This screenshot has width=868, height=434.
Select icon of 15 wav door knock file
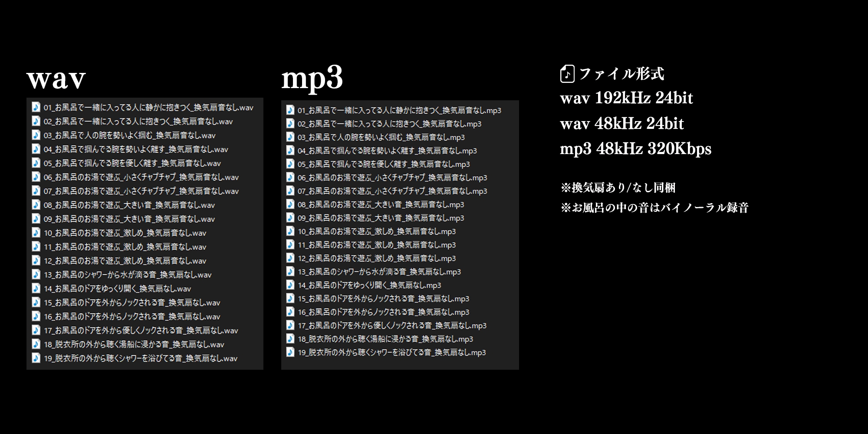pos(36,302)
